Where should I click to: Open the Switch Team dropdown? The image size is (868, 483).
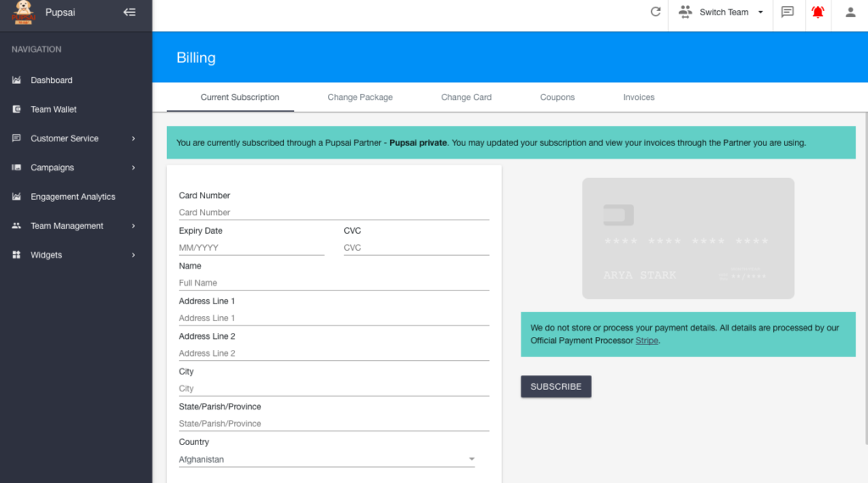(x=721, y=12)
